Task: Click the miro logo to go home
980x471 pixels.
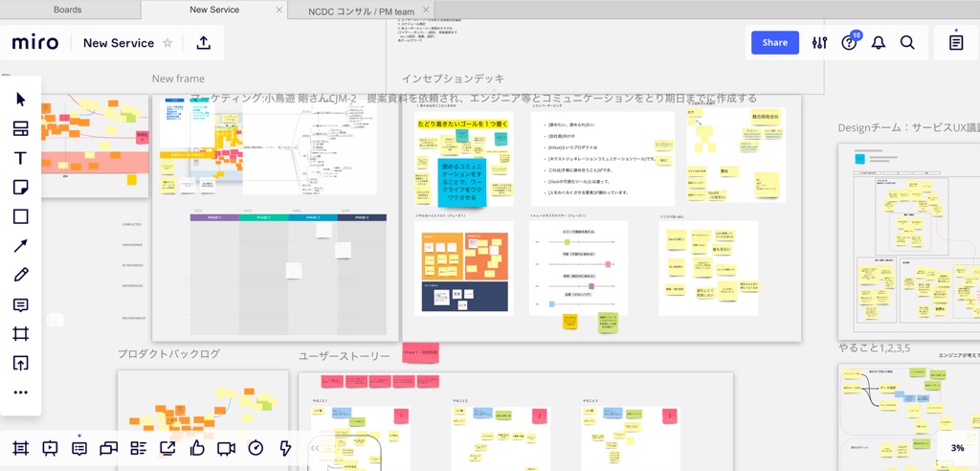Action: coord(35,43)
